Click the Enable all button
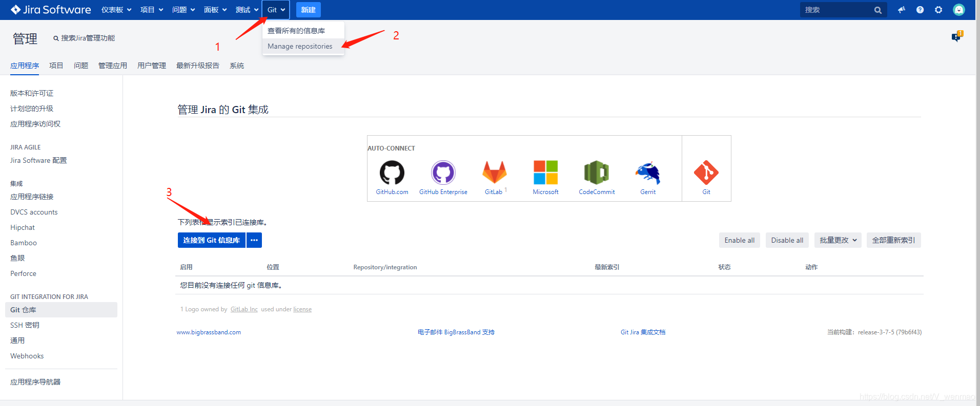Image resolution: width=980 pixels, height=406 pixels. point(740,240)
